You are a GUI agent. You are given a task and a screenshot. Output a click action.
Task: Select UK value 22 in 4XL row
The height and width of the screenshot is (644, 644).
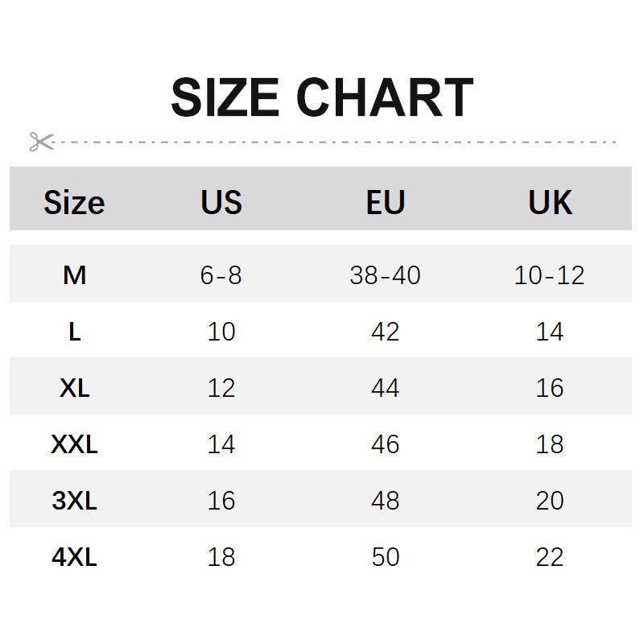coord(550,557)
